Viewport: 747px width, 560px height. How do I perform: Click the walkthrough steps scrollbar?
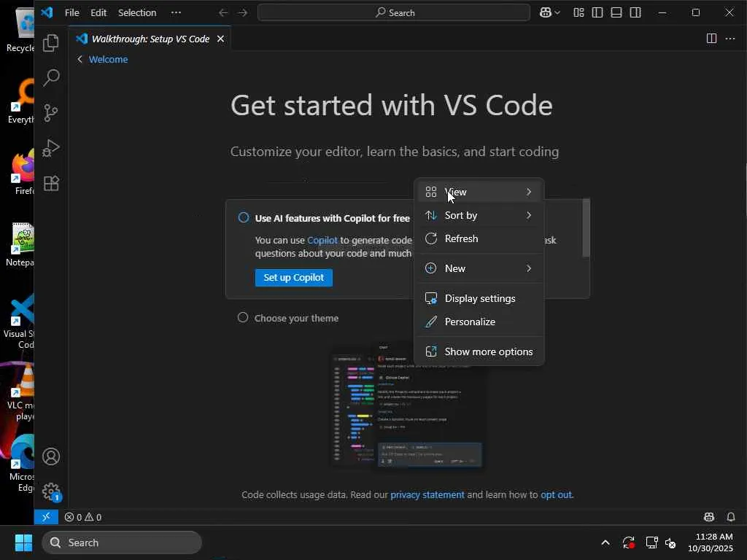click(586, 227)
